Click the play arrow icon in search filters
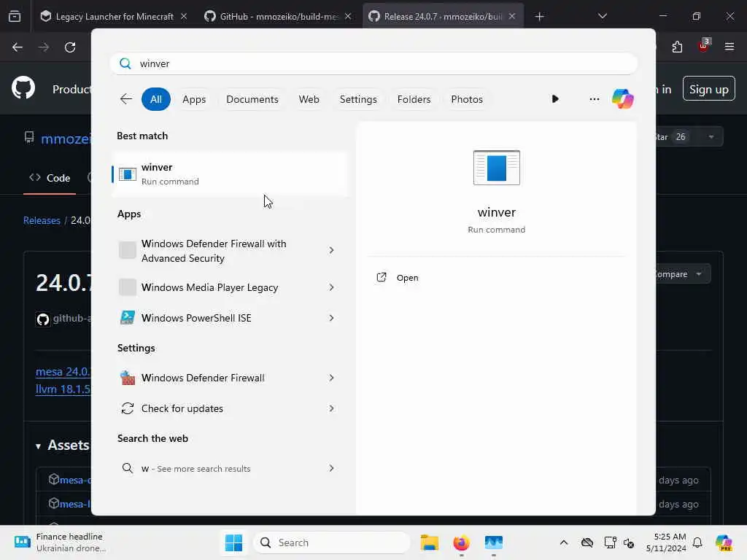 (555, 99)
